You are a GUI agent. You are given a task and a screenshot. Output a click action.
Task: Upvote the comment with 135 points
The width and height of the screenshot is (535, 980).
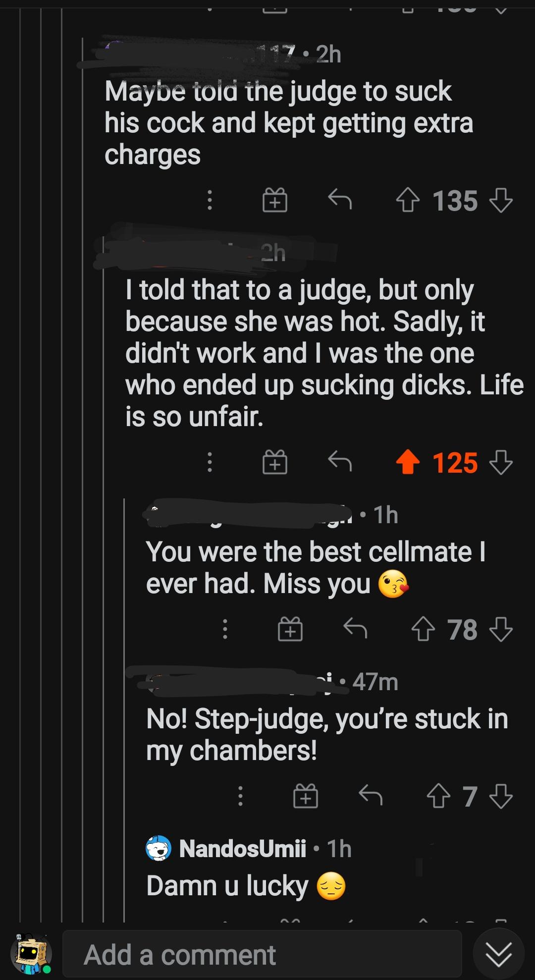pos(409,200)
